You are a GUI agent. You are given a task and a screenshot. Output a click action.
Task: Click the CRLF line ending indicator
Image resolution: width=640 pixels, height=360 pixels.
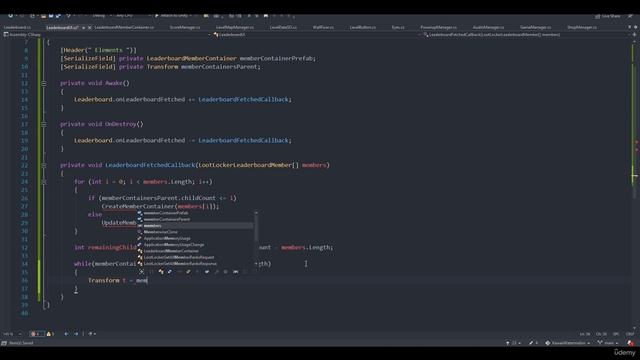tap(630, 334)
